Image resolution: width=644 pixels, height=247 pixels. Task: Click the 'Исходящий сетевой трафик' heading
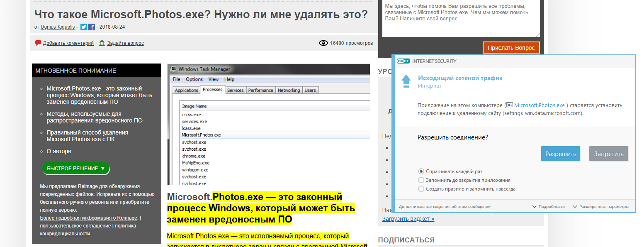click(460, 78)
